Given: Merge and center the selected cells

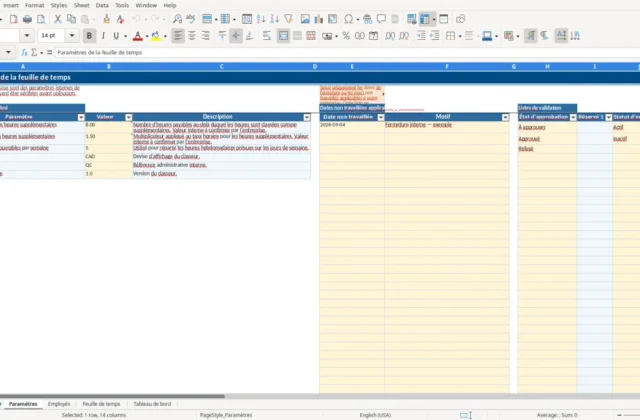Looking at the screenshot, I should point(283,36).
